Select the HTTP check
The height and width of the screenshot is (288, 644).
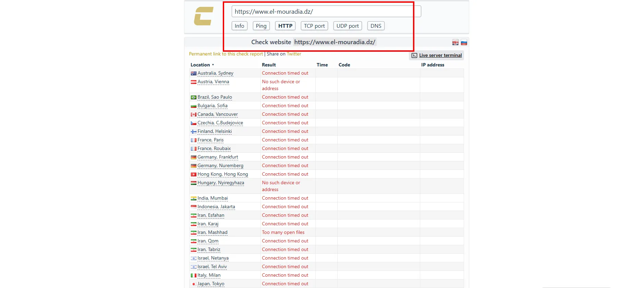(285, 26)
